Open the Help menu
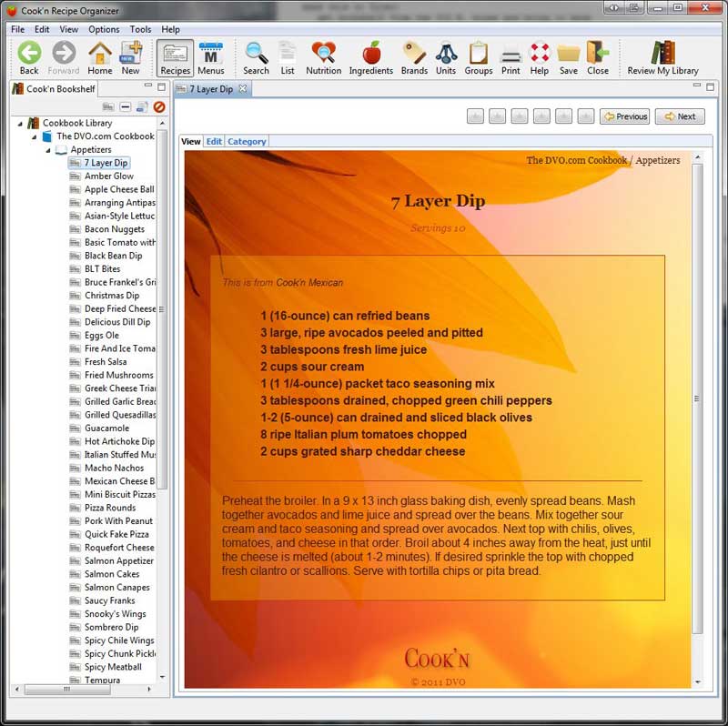Screen dimensions: 728x726 pyautogui.click(x=170, y=29)
